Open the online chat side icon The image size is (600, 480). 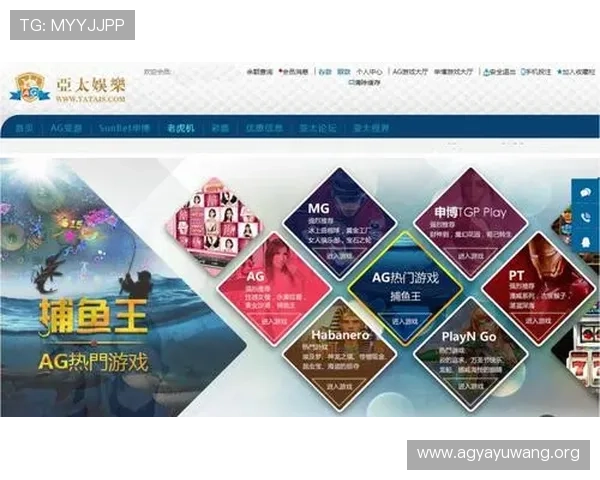point(585,193)
